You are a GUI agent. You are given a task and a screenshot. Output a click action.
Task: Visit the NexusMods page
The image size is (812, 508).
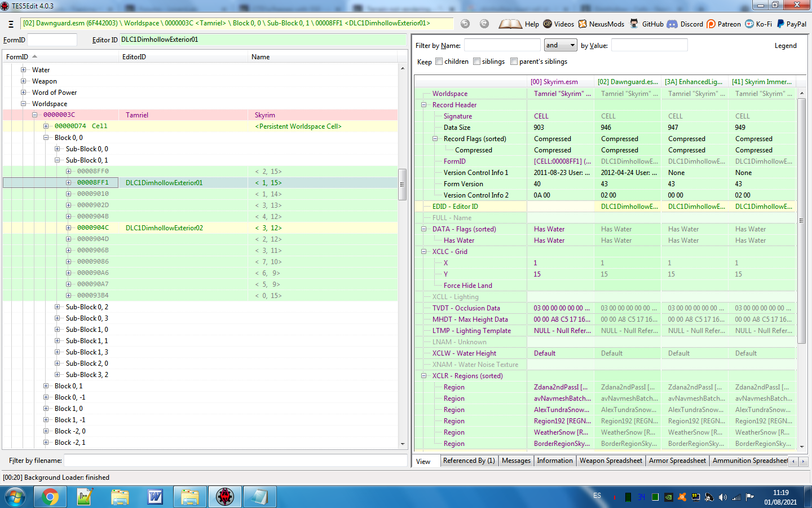[601, 24]
